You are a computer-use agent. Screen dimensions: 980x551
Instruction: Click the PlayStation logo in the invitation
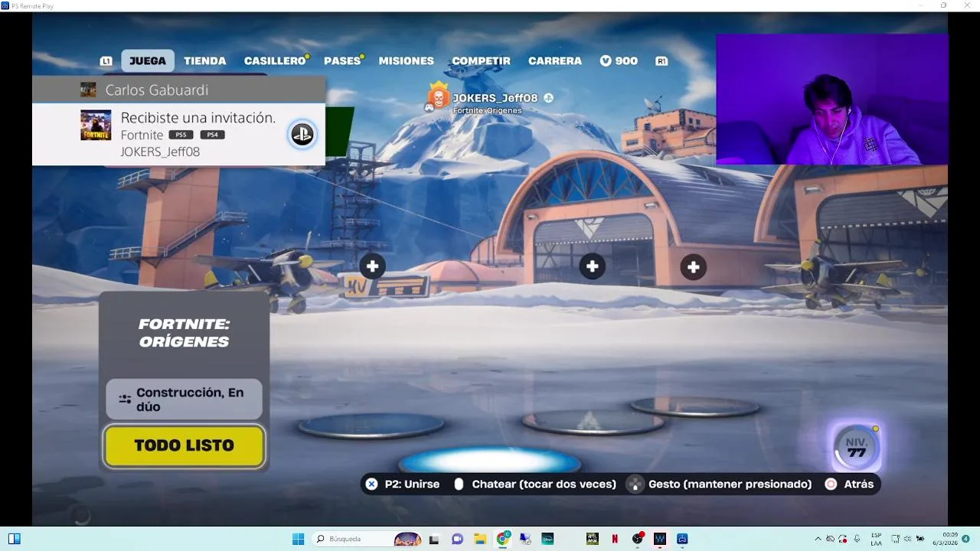(302, 135)
